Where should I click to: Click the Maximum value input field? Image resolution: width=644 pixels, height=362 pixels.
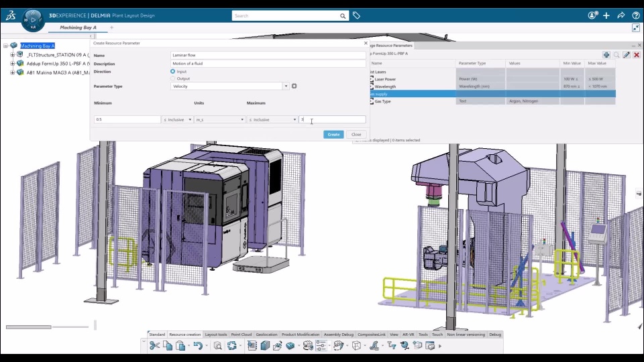(x=332, y=119)
